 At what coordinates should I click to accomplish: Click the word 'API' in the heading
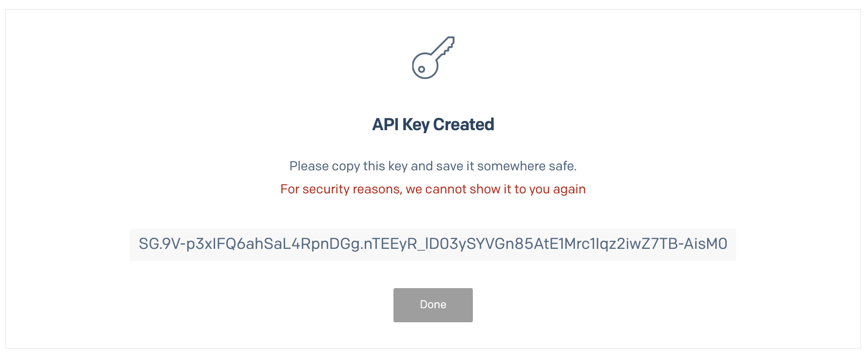385,125
